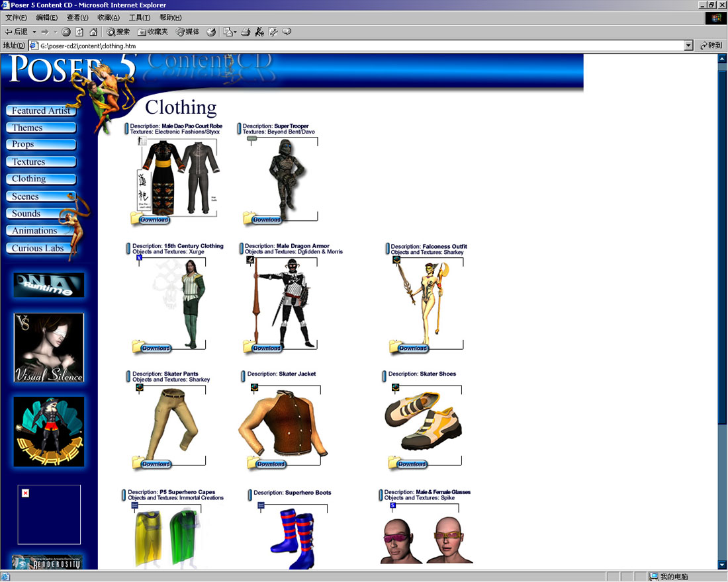Open the Favorites (收藏夹) toolbar button
Screen dimensions: 728x582
click(153, 32)
